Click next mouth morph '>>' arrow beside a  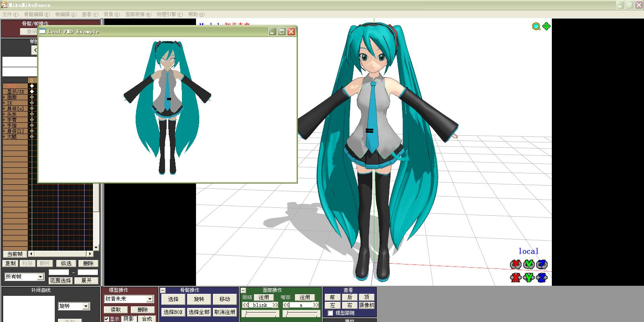tap(316, 305)
